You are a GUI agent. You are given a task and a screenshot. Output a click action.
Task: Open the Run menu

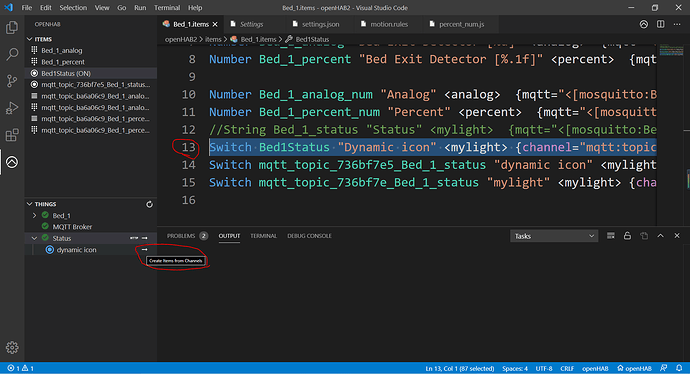pyautogui.click(x=140, y=7)
